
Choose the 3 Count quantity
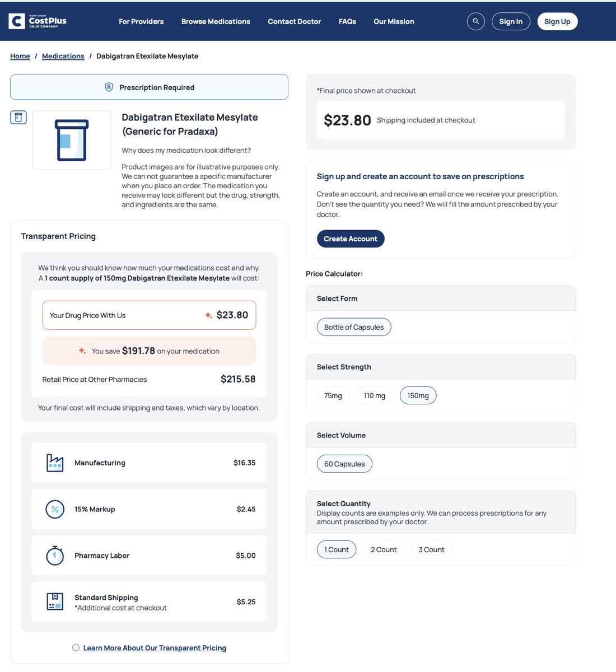[432, 549]
